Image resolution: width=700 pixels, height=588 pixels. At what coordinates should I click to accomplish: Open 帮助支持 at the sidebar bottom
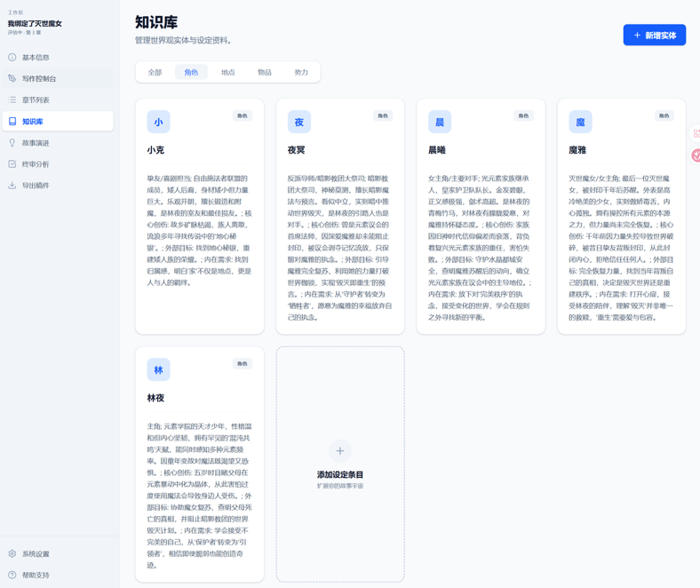[x=58, y=575]
